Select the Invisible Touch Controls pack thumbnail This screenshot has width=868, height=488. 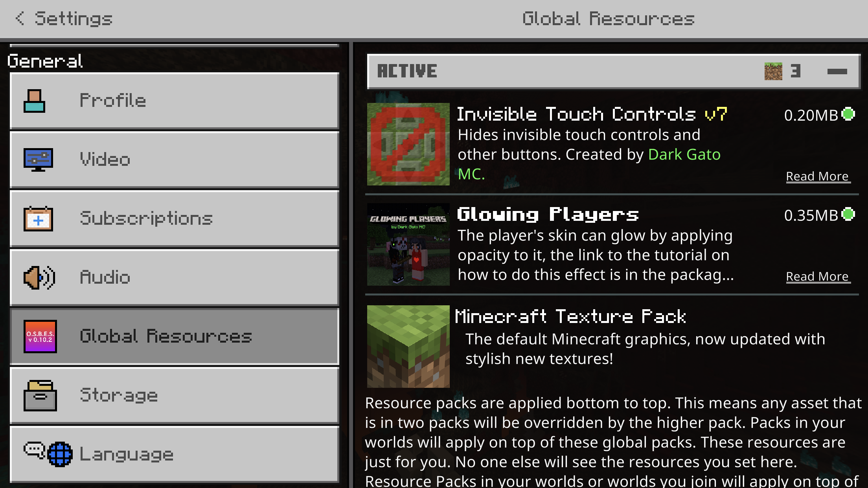tap(408, 144)
